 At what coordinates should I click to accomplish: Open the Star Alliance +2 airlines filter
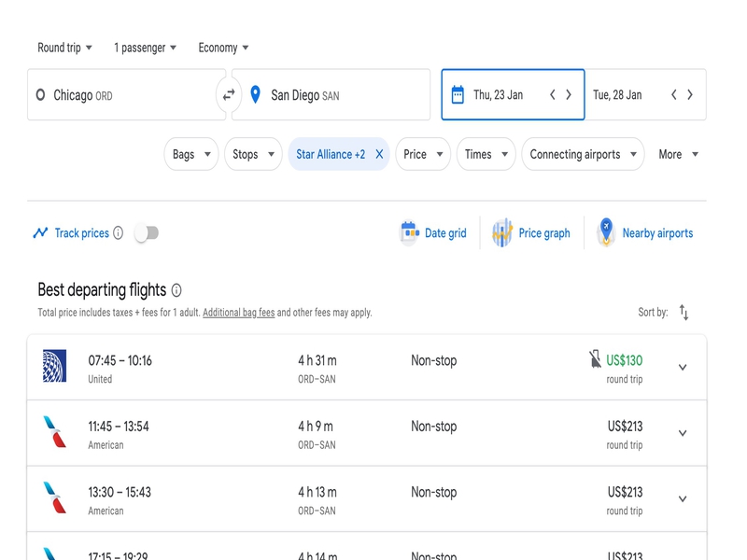[x=331, y=154]
